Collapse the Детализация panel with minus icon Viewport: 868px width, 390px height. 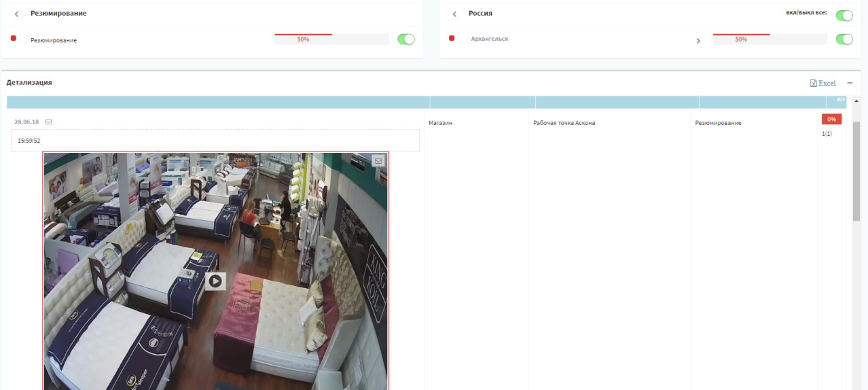[x=850, y=83]
